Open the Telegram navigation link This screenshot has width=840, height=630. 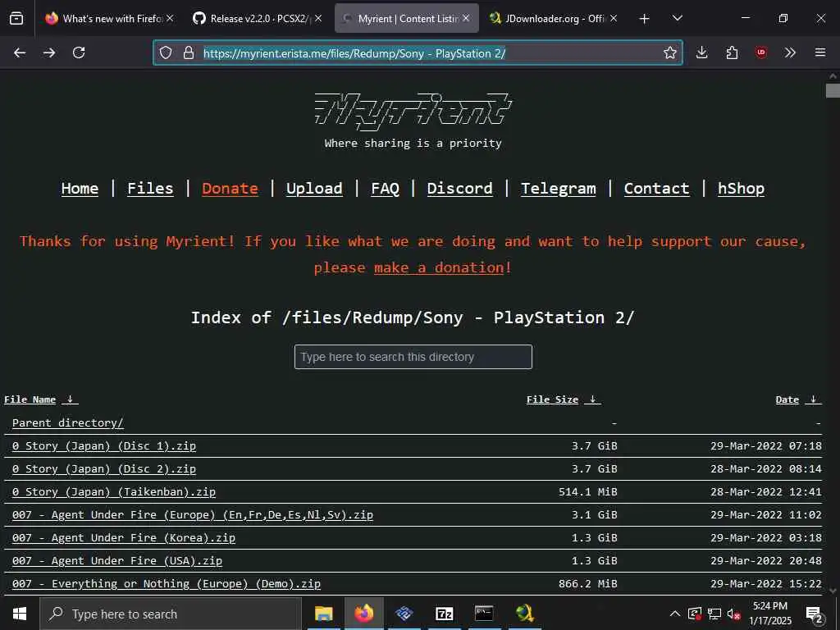click(558, 189)
